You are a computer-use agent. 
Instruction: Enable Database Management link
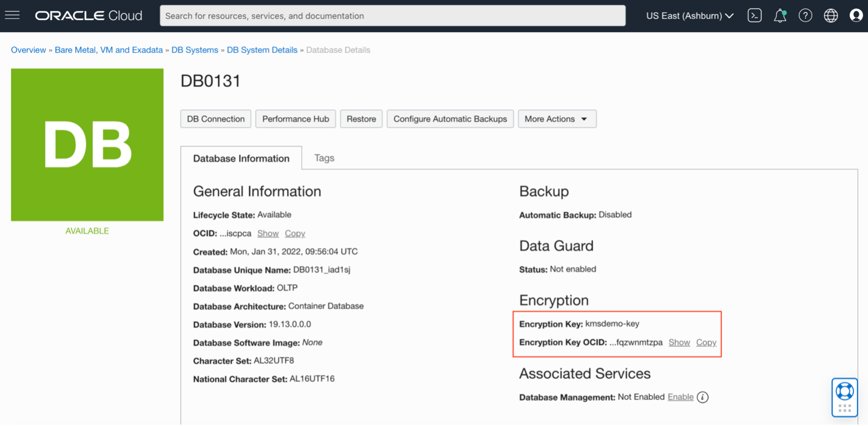tap(680, 397)
